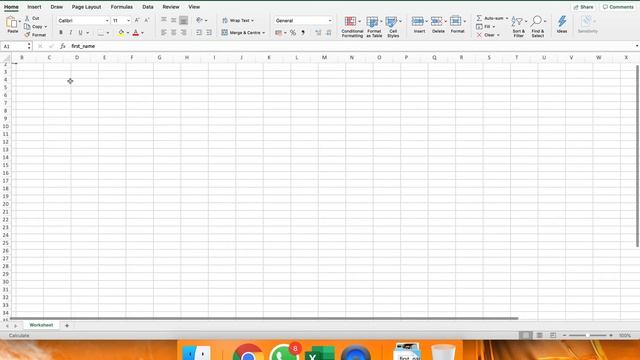Open Format as Table gallery

click(374, 27)
